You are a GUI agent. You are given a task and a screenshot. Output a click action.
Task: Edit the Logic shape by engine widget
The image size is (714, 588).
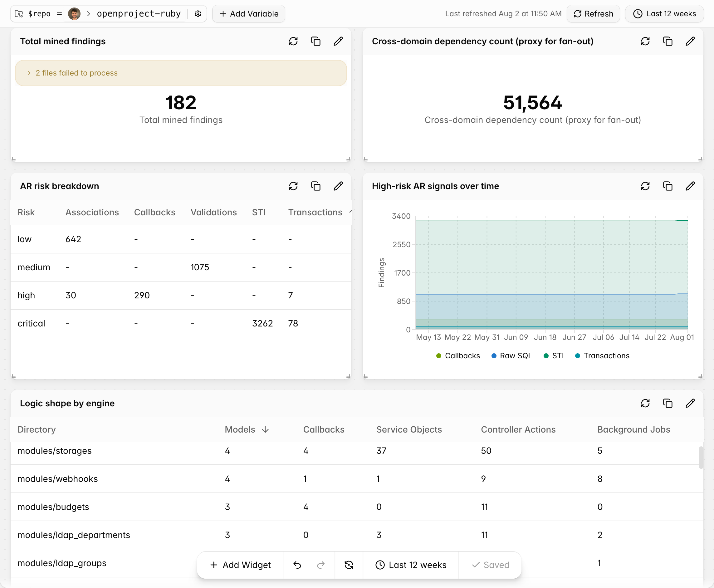click(x=690, y=404)
